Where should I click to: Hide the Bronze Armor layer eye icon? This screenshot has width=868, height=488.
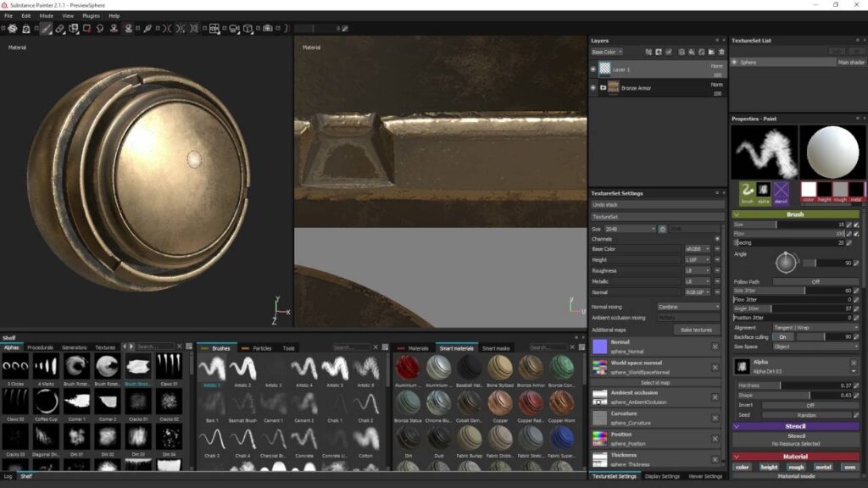pyautogui.click(x=593, y=87)
